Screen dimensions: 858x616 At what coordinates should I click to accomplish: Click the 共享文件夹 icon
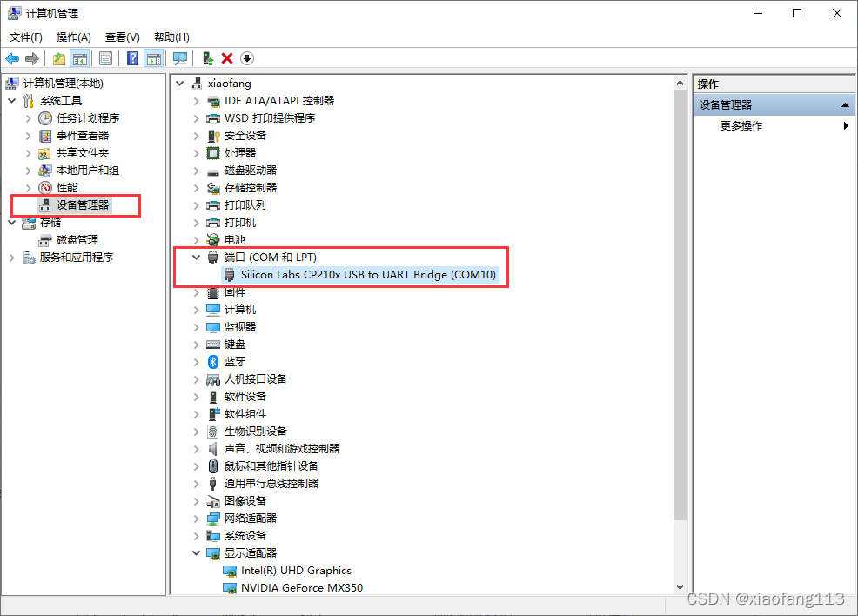(x=45, y=153)
